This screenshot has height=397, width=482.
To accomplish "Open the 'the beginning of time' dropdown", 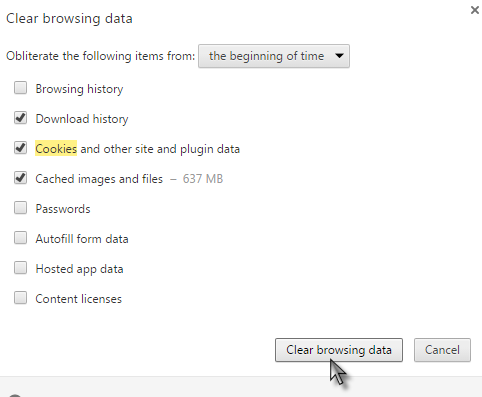I will click(274, 56).
